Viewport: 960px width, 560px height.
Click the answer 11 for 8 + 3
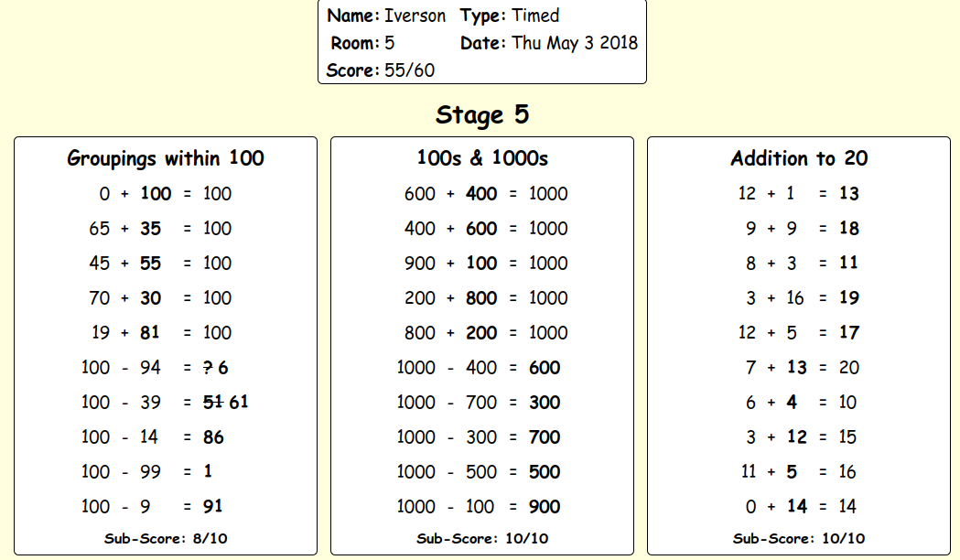[x=848, y=264]
